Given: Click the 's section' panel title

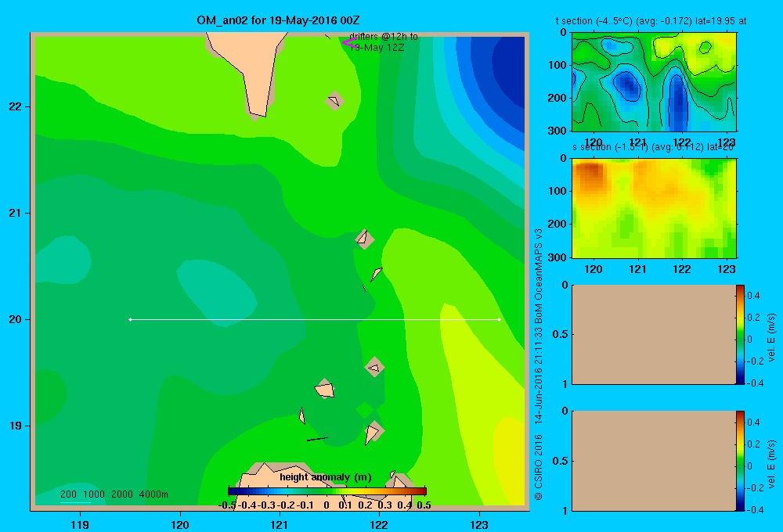Looking at the screenshot, I should coord(653,147).
